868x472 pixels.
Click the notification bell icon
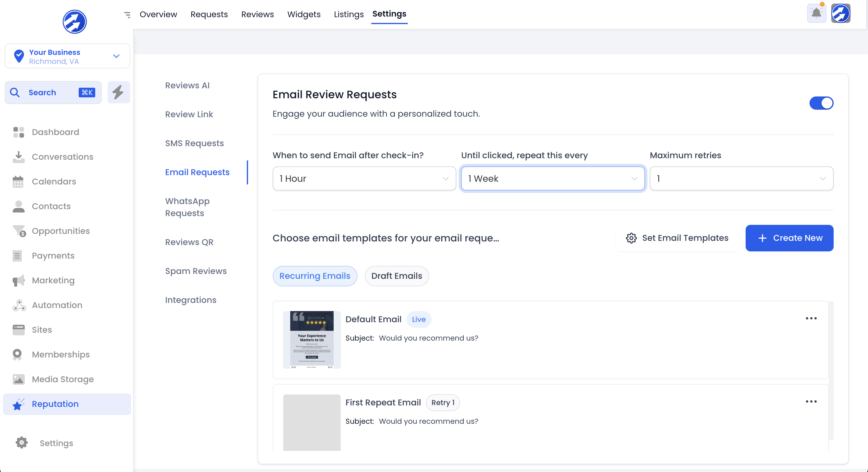[x=816, y=14]
